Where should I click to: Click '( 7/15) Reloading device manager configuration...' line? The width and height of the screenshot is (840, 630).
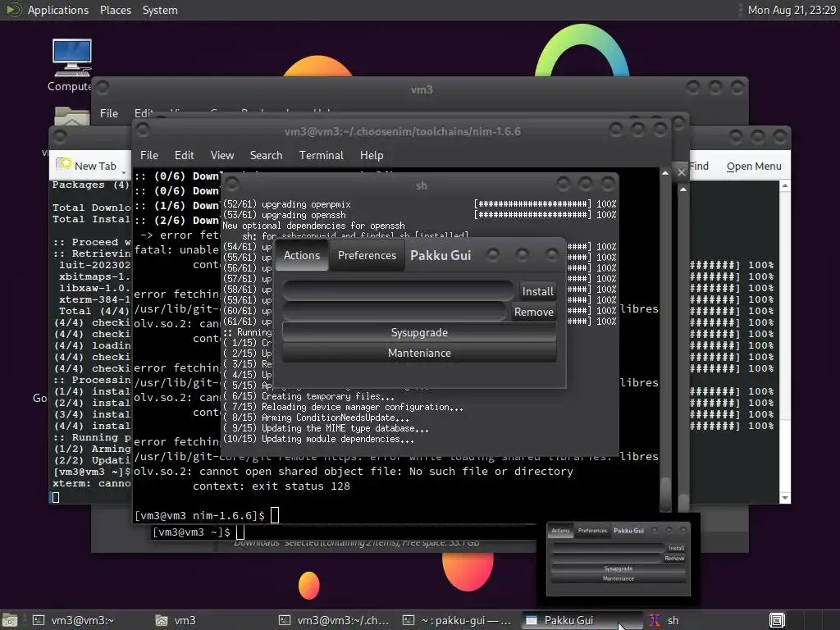pyautogui.click(x=343, y=407)
